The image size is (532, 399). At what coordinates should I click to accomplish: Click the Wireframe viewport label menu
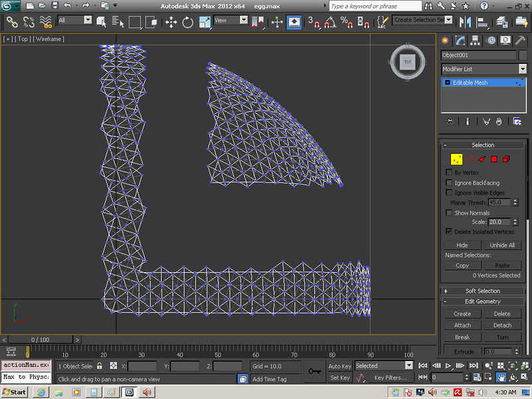(x=49, y=39)
